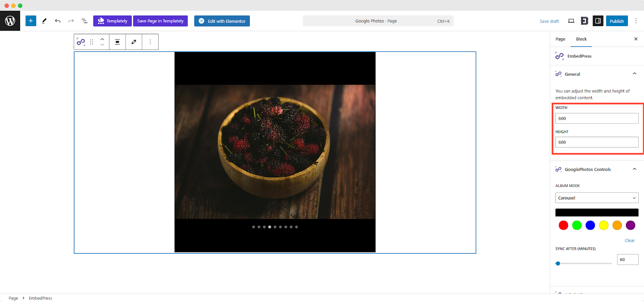Click Edit with Elementor button
The width and height of the screenshot is (644, 302).
[222, 21]
